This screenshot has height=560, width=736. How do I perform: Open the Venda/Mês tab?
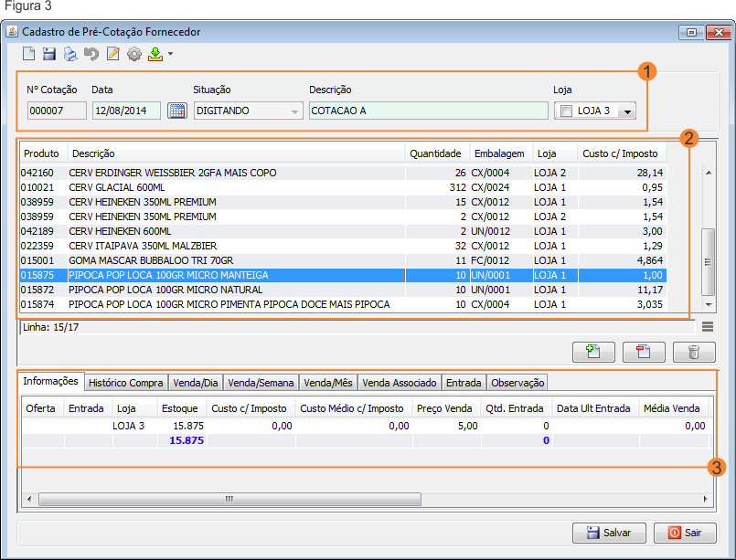pos(327,383)
